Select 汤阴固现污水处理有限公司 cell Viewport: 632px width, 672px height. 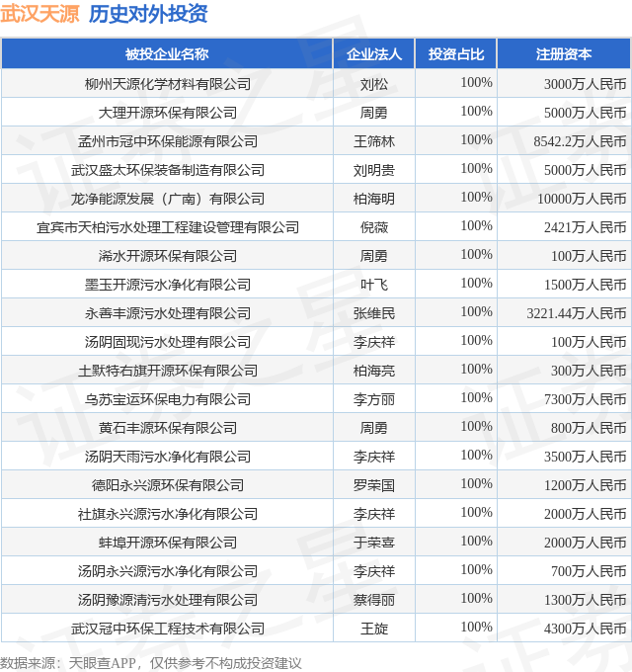click(x=168, y=342)
